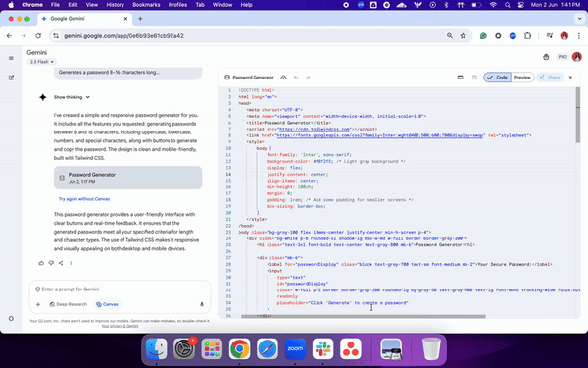Image resolution: width=588 pixels, height=368 pixels.
Task: Open the Profiles menu
Action: [x=177, y=5]
